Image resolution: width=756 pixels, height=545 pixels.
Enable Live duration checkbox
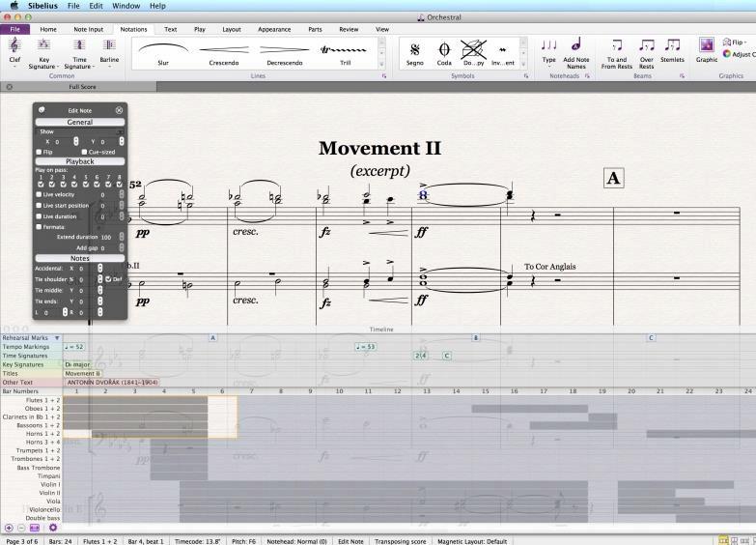tap(39, 216)
